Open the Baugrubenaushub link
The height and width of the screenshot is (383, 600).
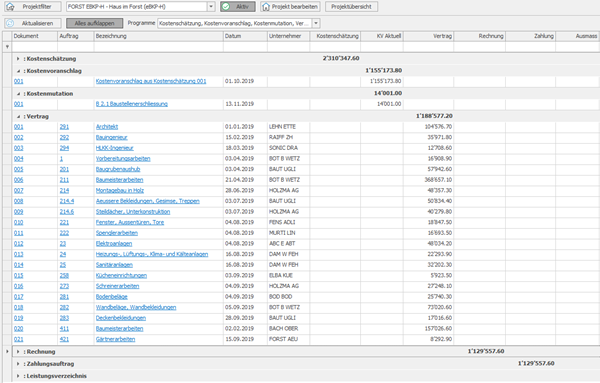pos(118,169)
